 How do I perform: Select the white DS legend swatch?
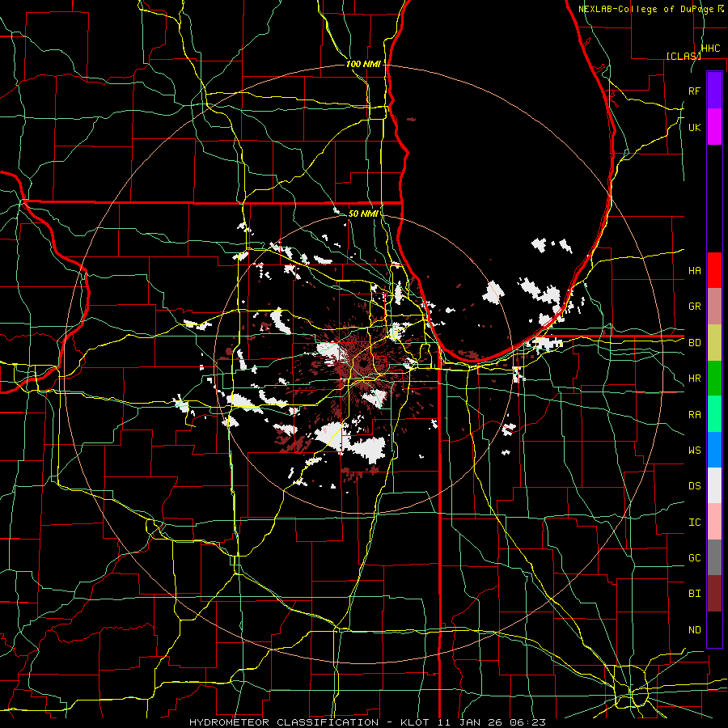[714, 485]
